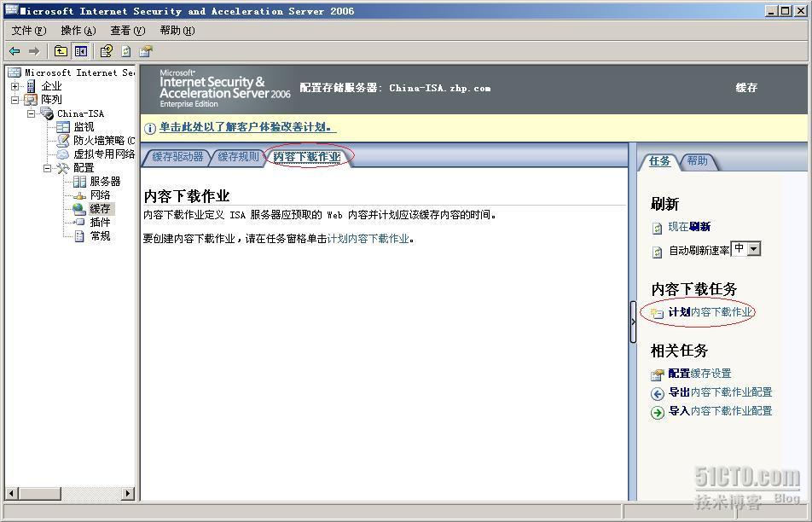Click the tree pane horizontal scrollbar thumb
Screen dimensions: 812x522
point(39,494)
